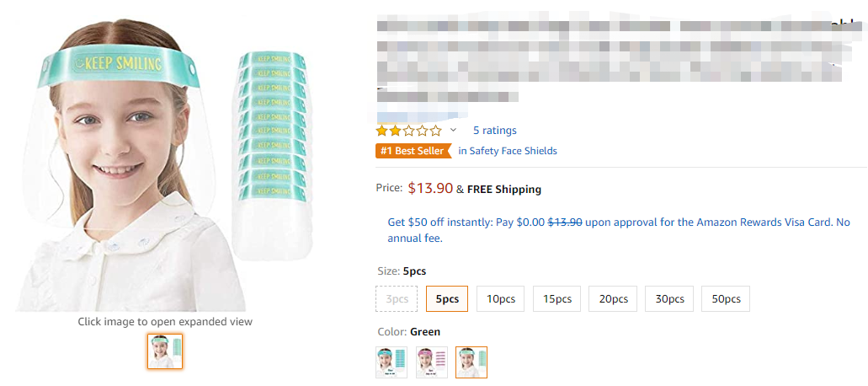Select the pink face shield color swatch
Screen dimensions: 868x386
point(431,362)
